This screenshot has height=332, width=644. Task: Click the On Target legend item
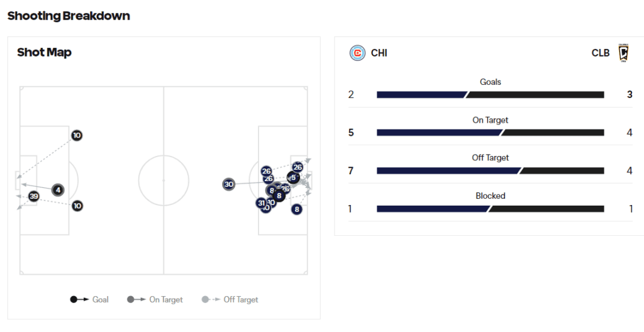pos(155,299)
